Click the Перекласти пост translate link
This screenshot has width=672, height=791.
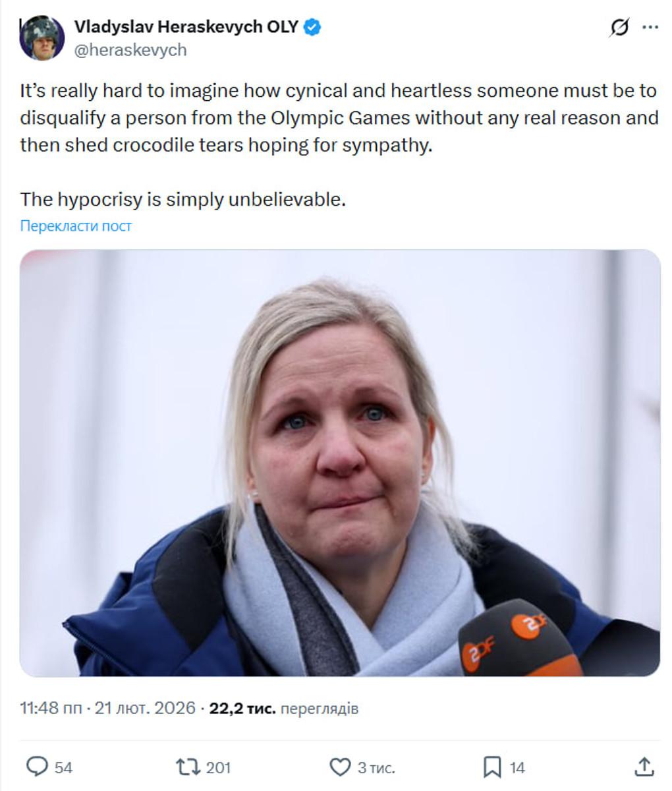pos(76,226)
